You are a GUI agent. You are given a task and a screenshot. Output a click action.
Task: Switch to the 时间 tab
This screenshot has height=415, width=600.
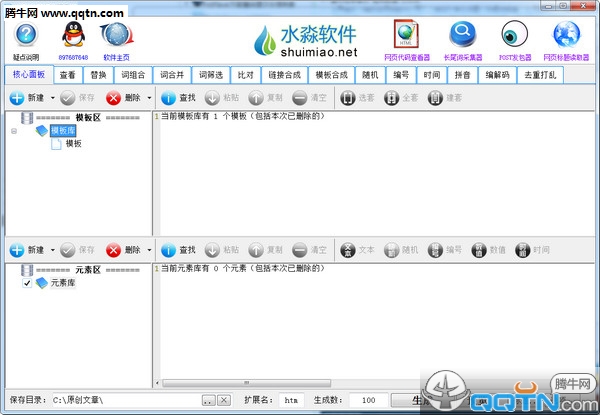(432, 75)
